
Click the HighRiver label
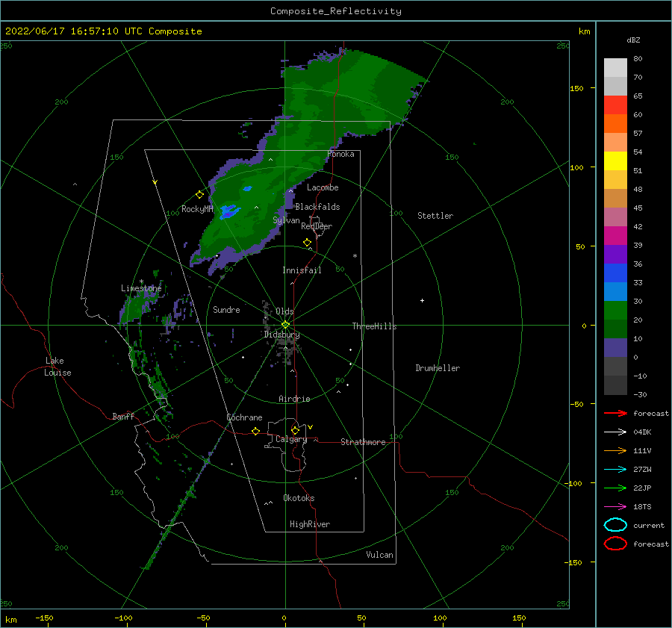(310, 524)
